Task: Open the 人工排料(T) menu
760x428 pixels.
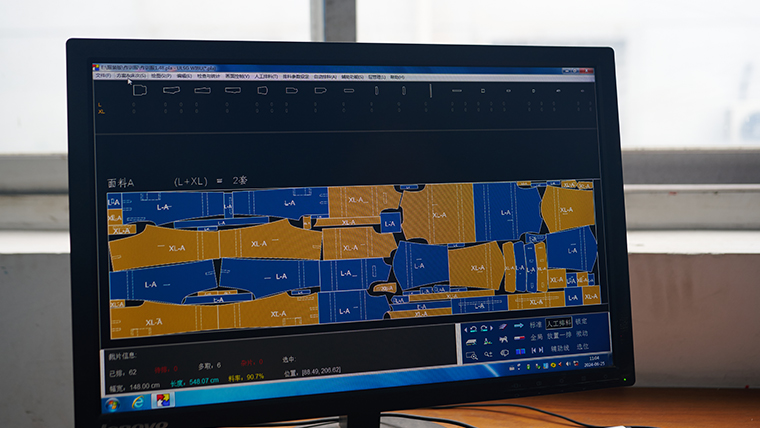Action: tap(266, 77)
